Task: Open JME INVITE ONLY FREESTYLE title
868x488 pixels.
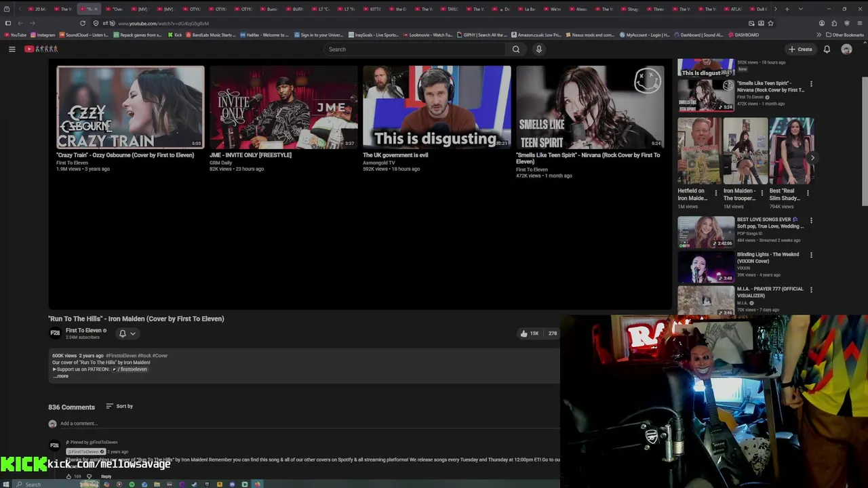Action: [250, 155]
